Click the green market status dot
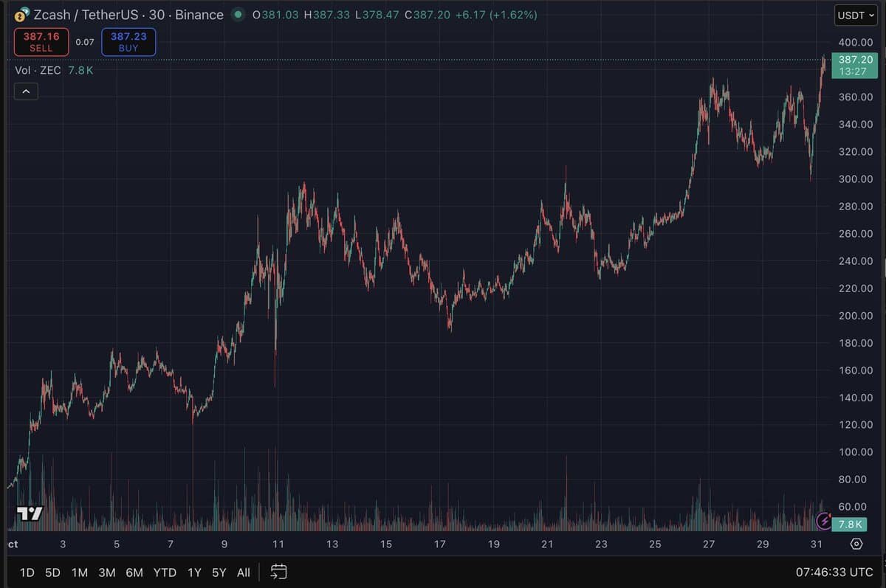Image resolution: width=886 pixels, height=588 pixels. (x=236, y=14)
